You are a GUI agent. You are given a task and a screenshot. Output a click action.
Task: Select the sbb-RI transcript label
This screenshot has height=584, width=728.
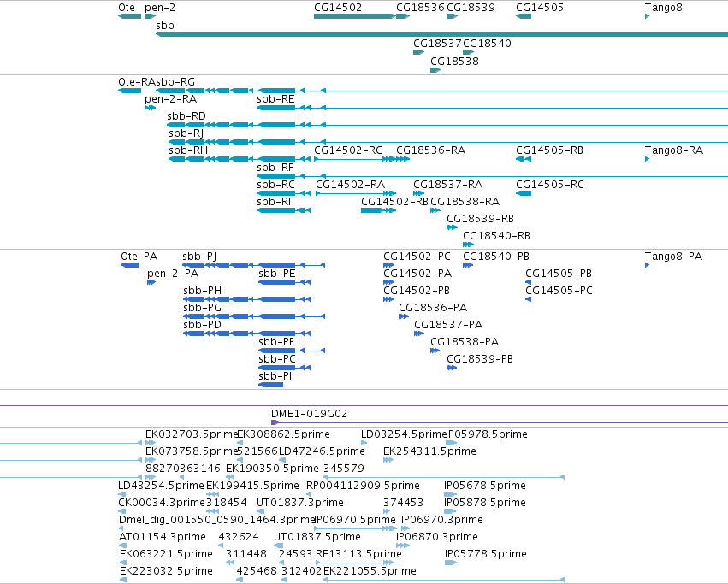point(274,202)
